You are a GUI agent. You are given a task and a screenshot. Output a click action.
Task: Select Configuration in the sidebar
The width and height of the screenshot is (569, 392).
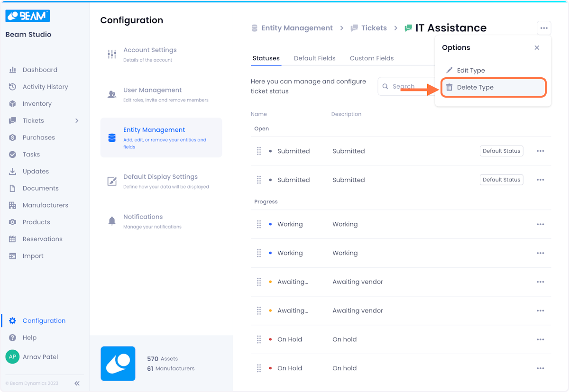coord(44,320)
